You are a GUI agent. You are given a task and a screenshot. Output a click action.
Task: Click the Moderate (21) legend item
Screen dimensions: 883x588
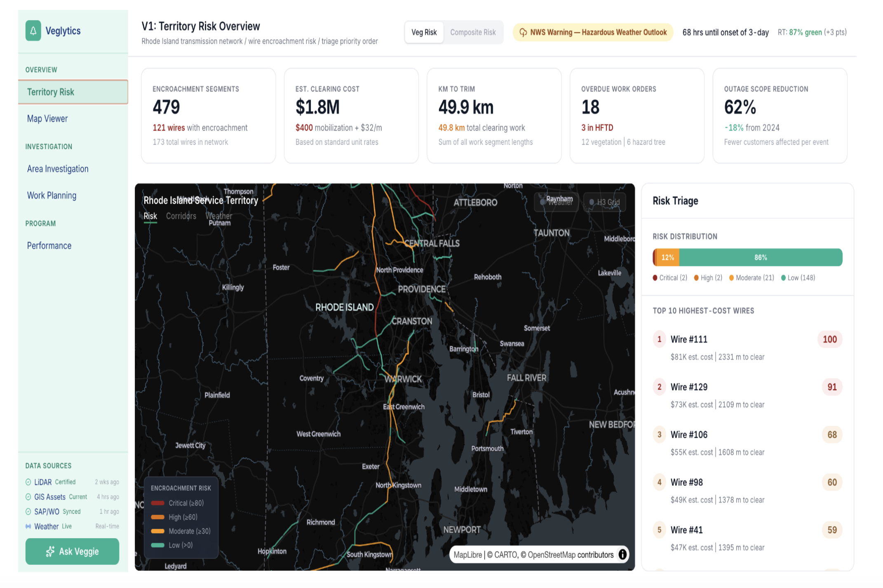click(751, 278)
